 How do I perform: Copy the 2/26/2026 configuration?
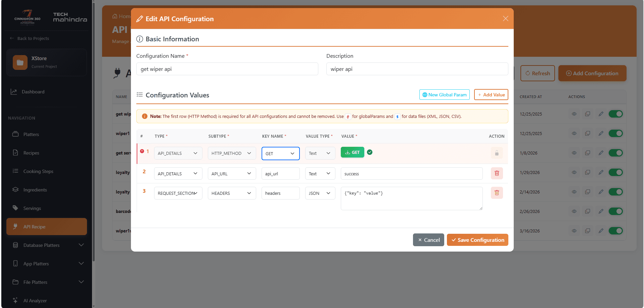coord(588,211)
